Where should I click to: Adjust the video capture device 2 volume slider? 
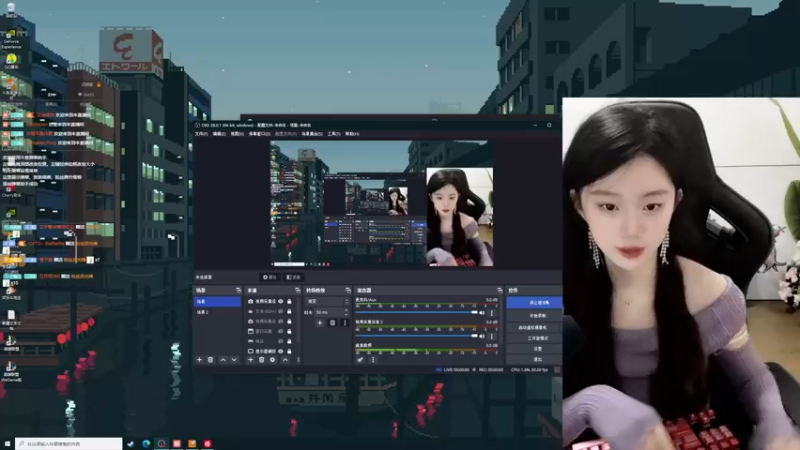pyautogui.click(x=416, y=336)
